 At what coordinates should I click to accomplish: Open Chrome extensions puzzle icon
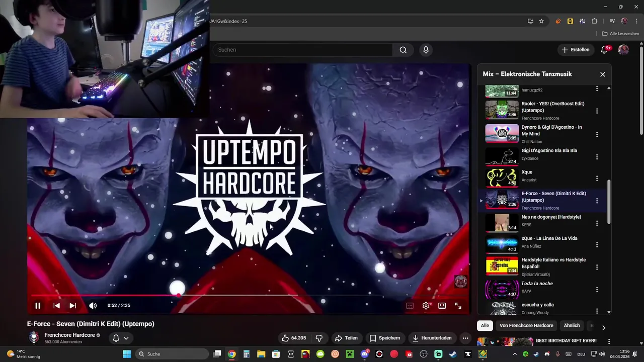(594, 21)
